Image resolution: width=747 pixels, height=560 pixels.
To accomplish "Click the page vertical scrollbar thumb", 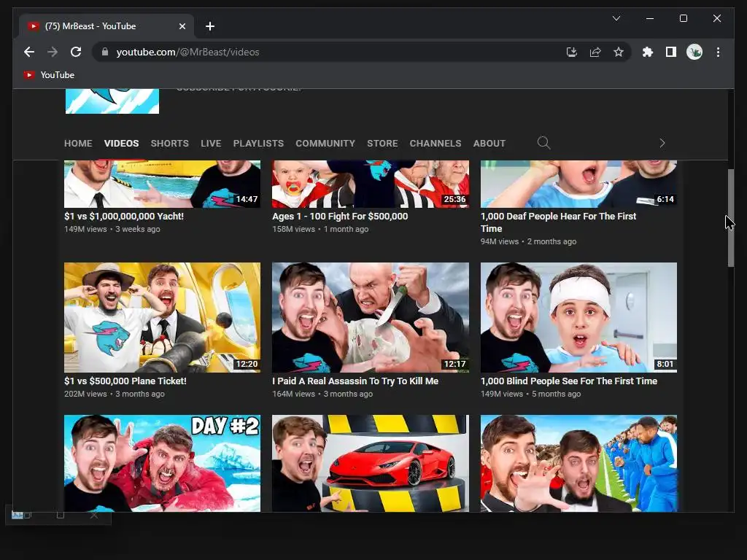I will coord(731,218).
